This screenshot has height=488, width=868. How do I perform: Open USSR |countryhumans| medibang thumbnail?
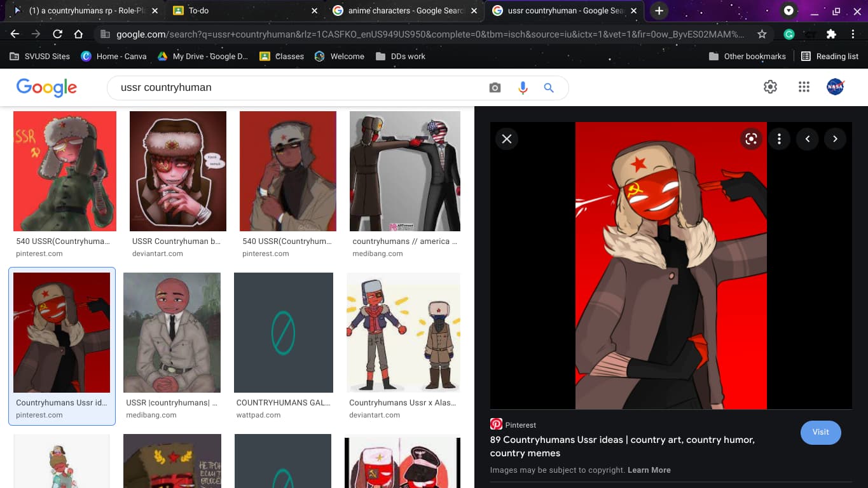[x=172, y=333]
